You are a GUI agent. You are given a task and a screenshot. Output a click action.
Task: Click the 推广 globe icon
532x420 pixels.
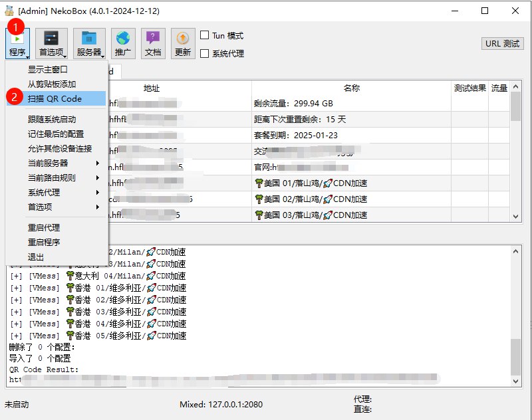click(x=123, y=44)
